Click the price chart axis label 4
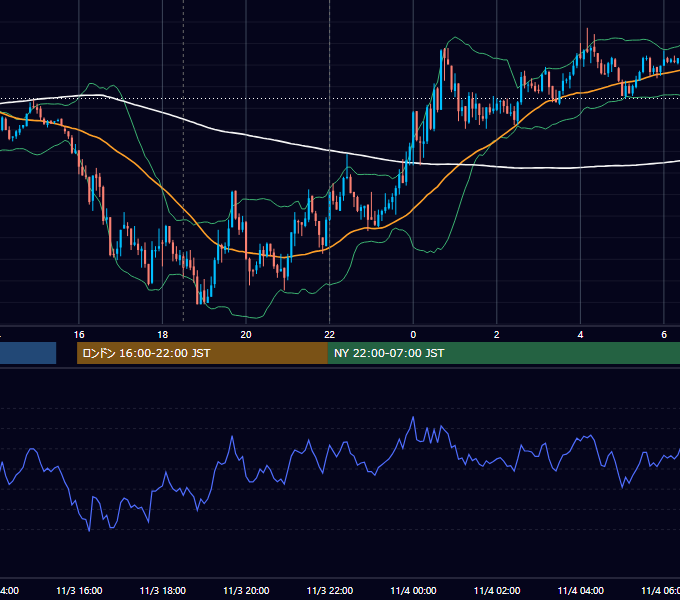 (x=580, y=335)
